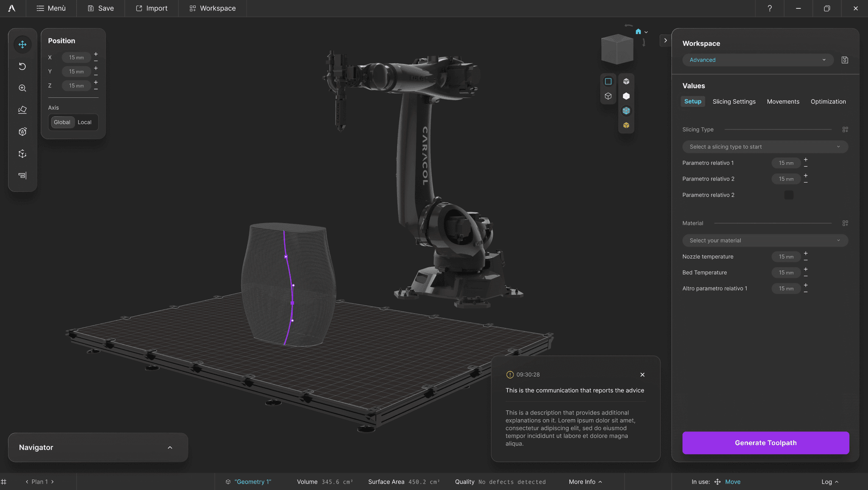
Task: Set axis to Local
Action: [x=84, y=122]
